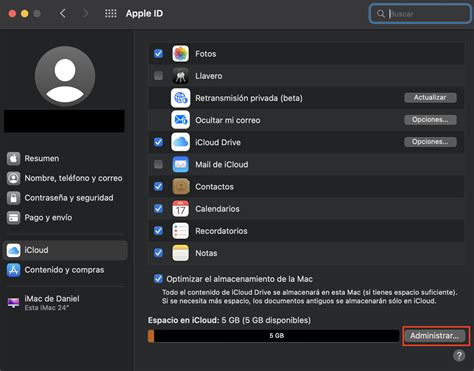Viewport: 474px width, 371px height.
Task: Click the Mail de iCloud icon
Action: [x=180, y=164]
